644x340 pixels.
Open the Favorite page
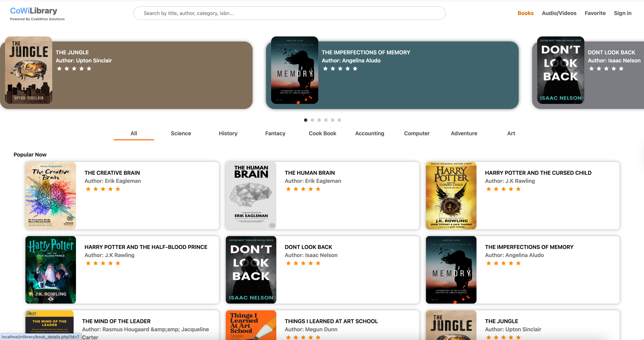point(595,13)
